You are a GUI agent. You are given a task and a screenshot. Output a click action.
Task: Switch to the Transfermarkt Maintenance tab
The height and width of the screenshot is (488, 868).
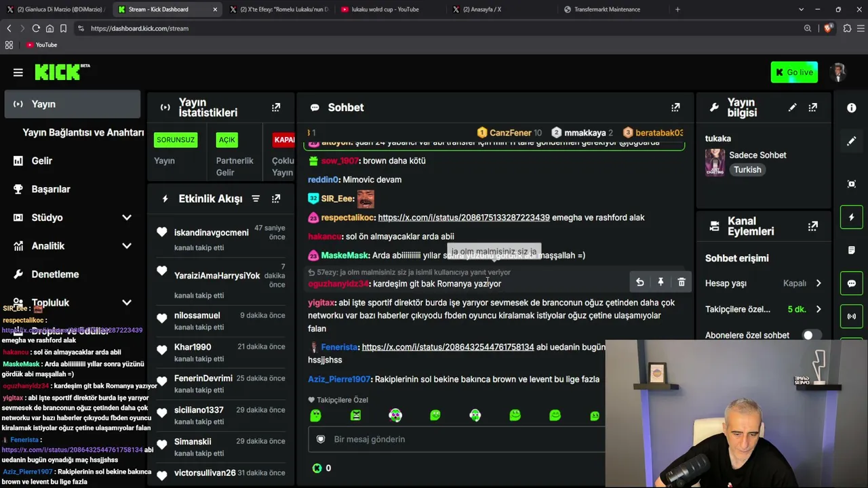point(607,9)
